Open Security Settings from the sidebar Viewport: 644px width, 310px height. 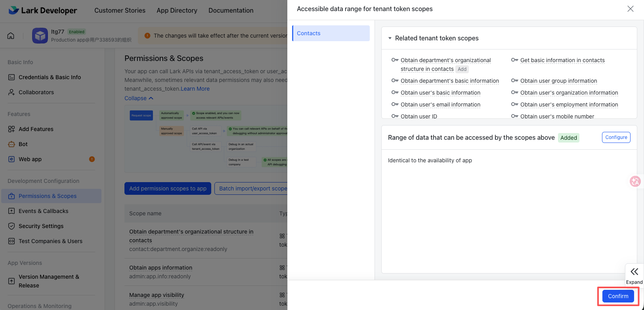pos(41,226)
